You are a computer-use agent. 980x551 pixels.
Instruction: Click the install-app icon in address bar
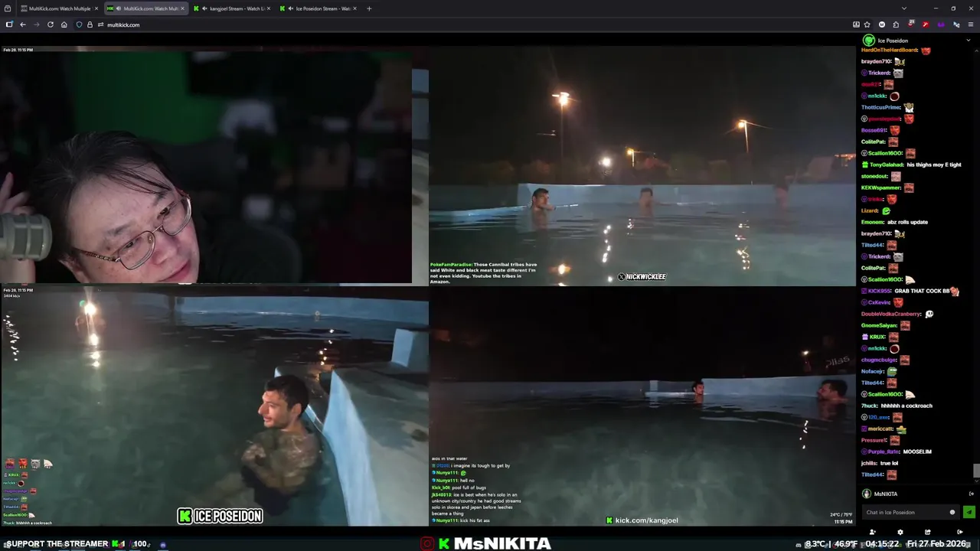[856, 24]
